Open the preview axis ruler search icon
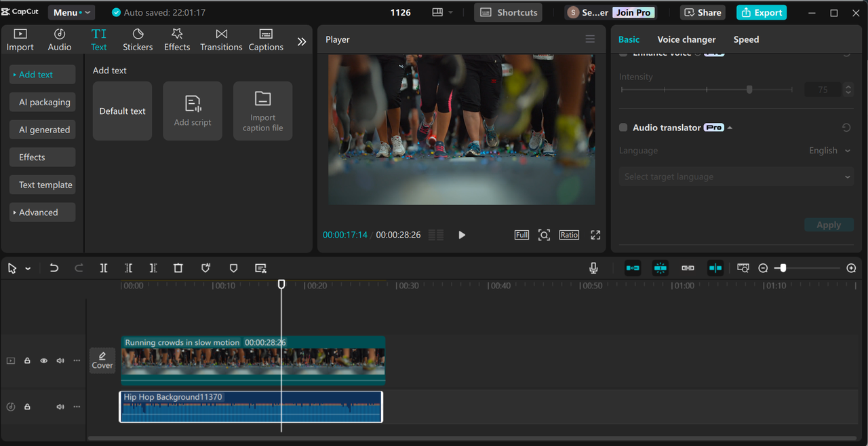 tap(743, 268)
